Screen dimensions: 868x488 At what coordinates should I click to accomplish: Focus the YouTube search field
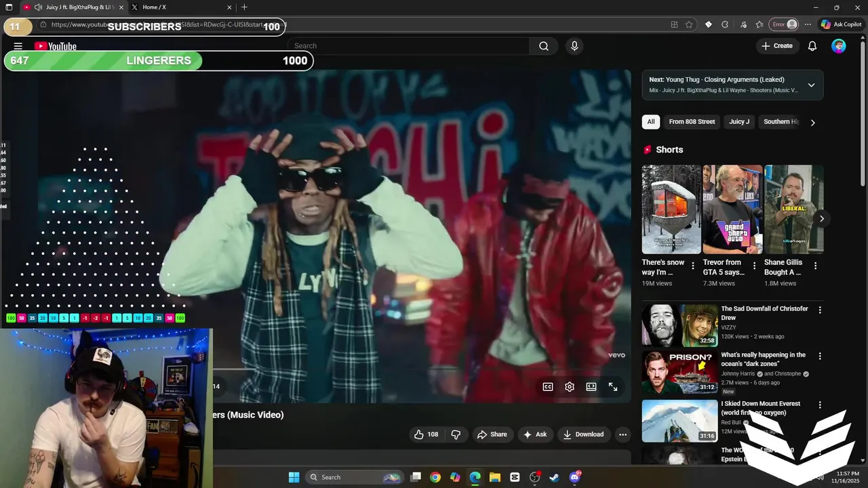(410, 46)
